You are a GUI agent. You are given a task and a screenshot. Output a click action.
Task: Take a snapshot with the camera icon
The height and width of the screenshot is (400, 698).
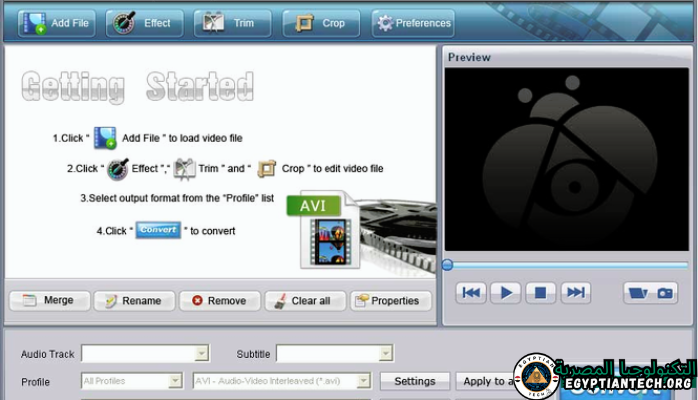664,292
